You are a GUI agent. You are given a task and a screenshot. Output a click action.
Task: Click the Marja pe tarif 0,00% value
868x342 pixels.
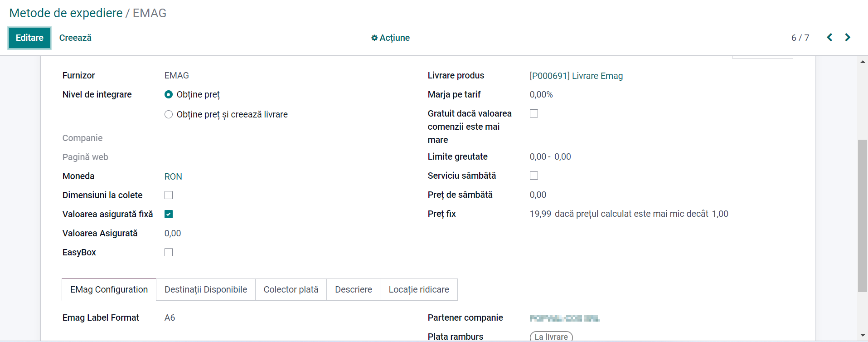coord(541,94)
